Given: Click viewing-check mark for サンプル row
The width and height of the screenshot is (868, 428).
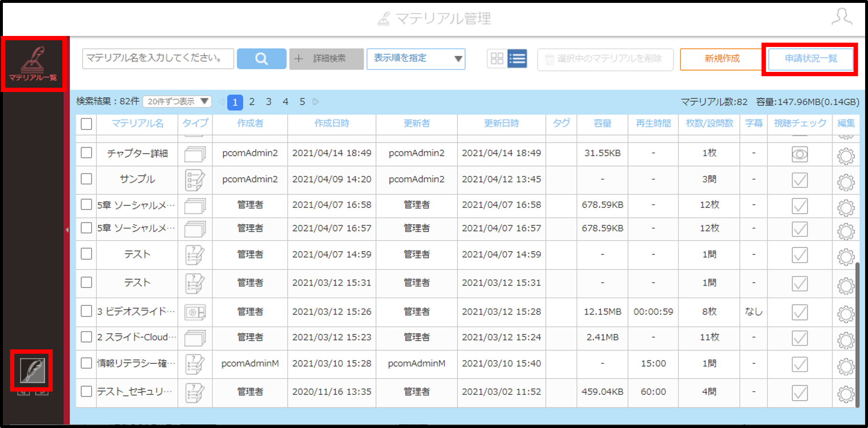Looking at the screenshot, I should [799, 180].
